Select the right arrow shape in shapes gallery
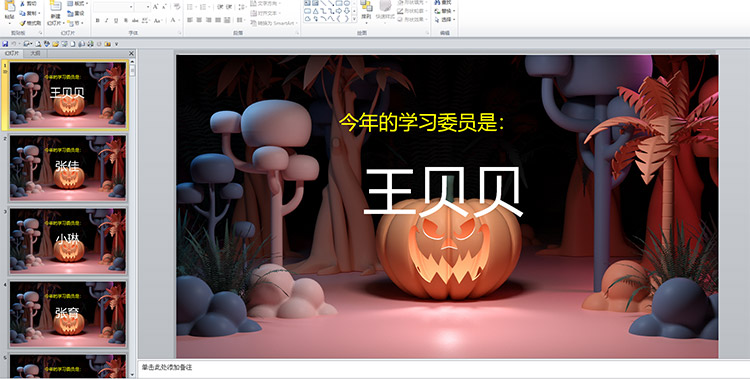The height and width of the screenshot is (379, 750). tap(339, 11)
